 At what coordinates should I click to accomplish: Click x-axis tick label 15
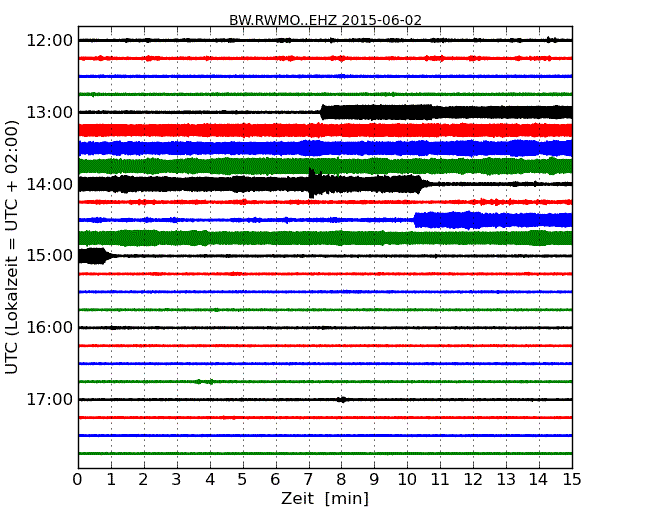[x=572, y=480]
